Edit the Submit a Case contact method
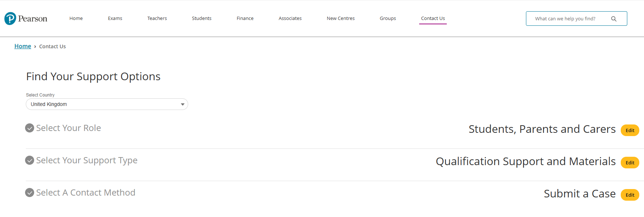644x217 pixels. 629,195
